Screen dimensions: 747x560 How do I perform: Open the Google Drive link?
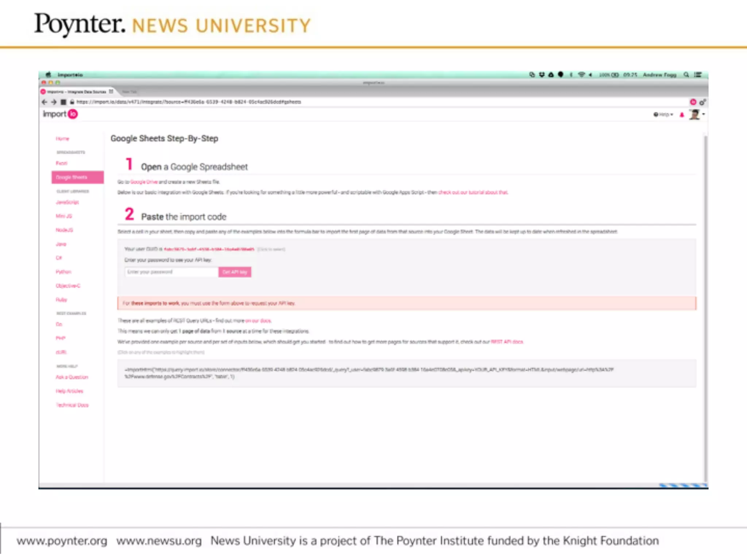144,182
